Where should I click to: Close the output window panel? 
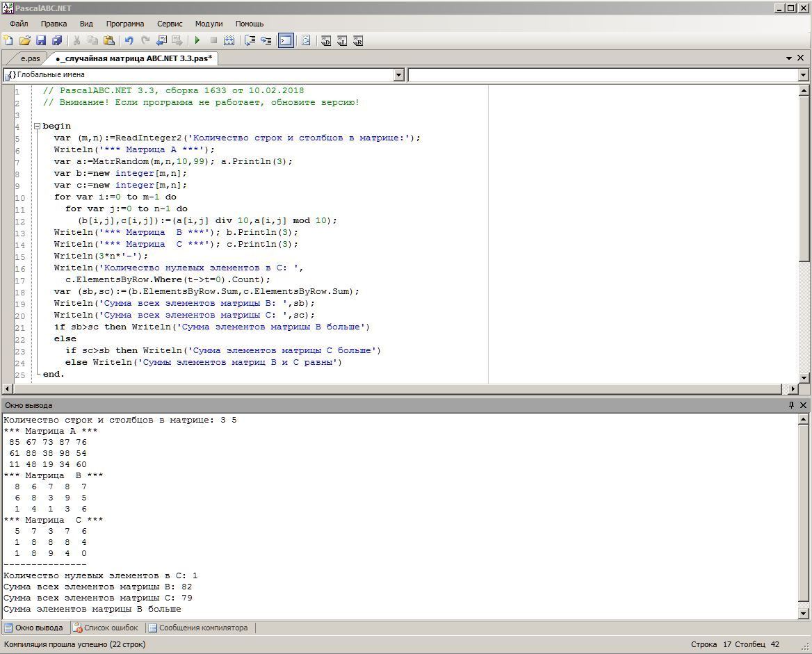[803, 405]
